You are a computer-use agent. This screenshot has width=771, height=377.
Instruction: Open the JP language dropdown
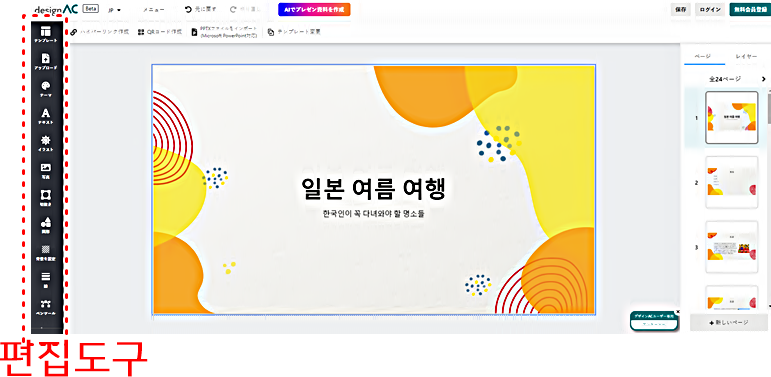(x=114, y=10)
